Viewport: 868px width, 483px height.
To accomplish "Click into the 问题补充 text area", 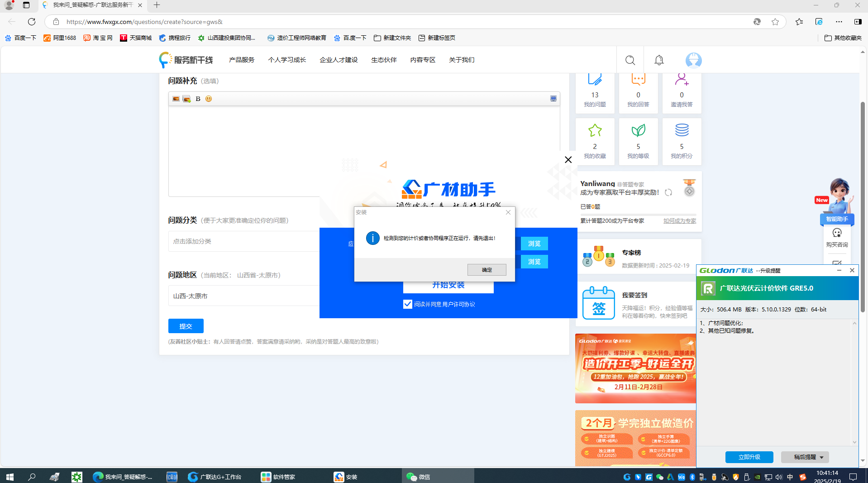I will (364, 151).
